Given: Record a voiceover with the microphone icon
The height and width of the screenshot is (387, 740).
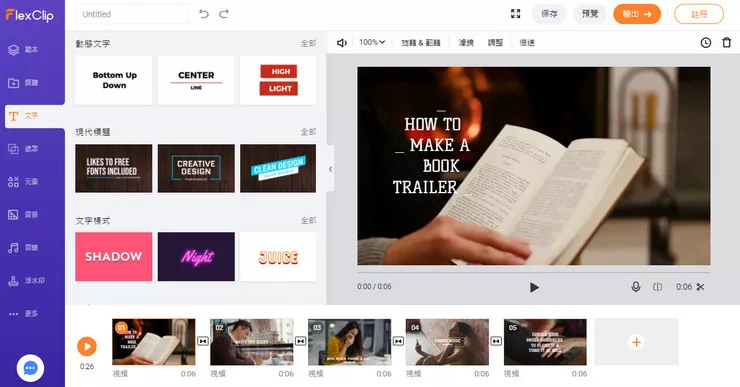Looking at the screenshot, I should tap(636, 287).
